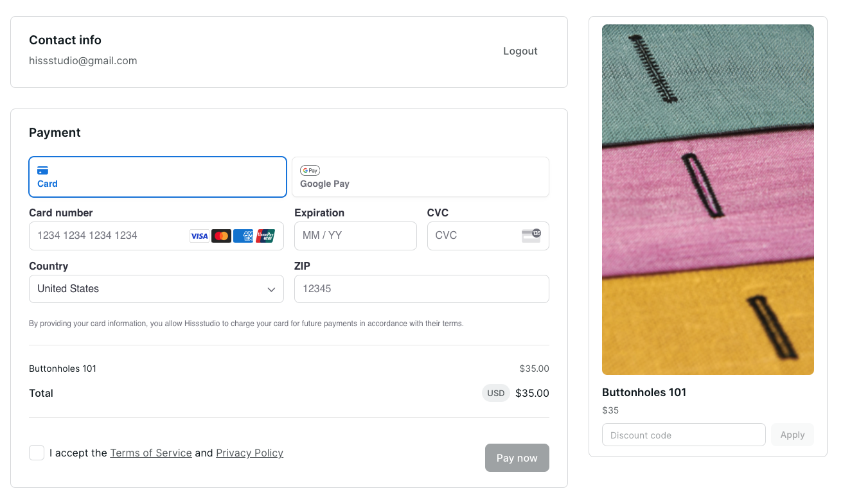852x504 pixels.
Task: Open the Terms of Service link
Action: coord(151,453)
